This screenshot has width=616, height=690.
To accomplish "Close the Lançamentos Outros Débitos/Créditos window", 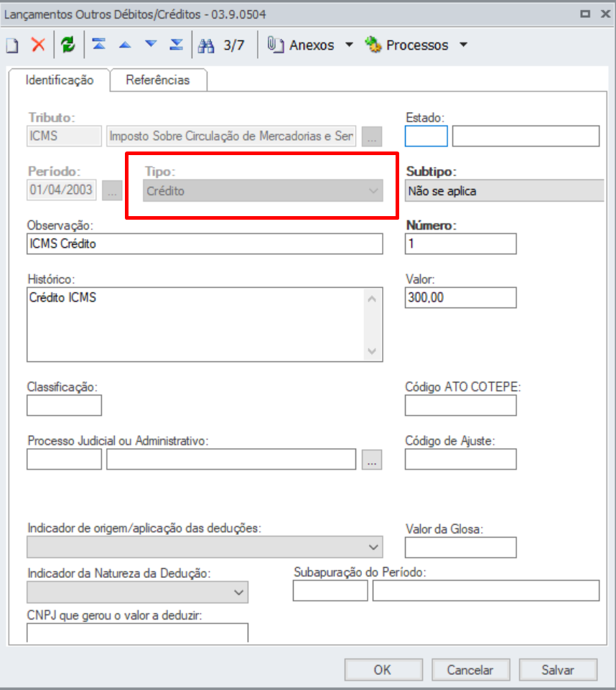I will (605, 14).
